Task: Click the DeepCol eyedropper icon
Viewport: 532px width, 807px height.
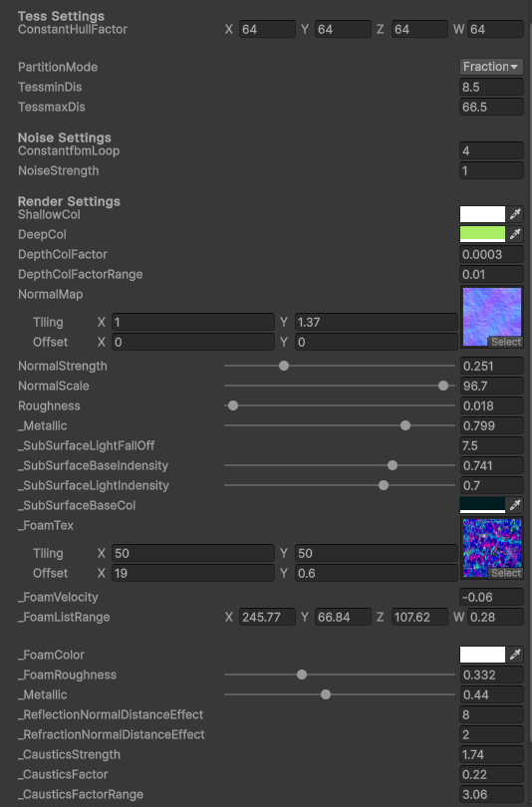Action: click(x=515, y=234)
